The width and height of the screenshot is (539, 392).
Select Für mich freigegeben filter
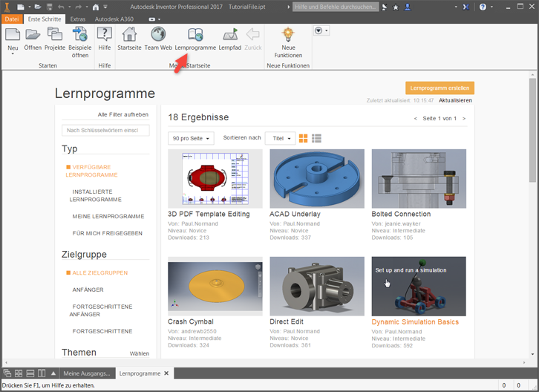click(x=107, y=233)
